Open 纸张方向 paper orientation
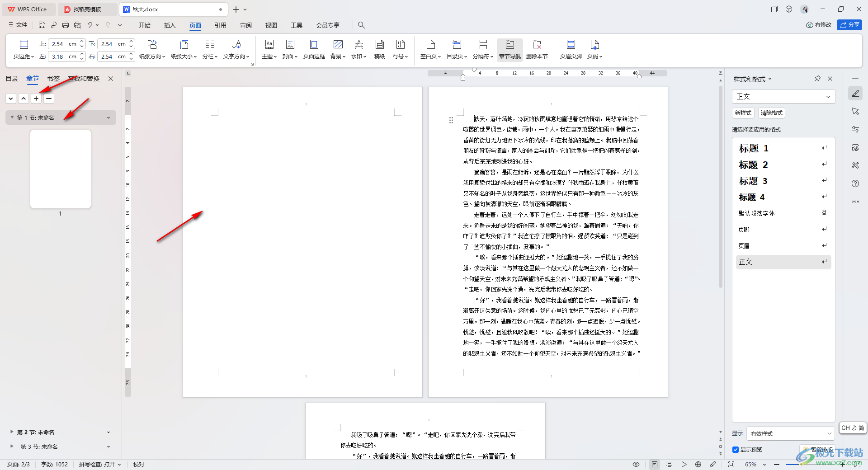Viewport: 868px width, 470px height. pyautogui.click(x=152, y=49)
